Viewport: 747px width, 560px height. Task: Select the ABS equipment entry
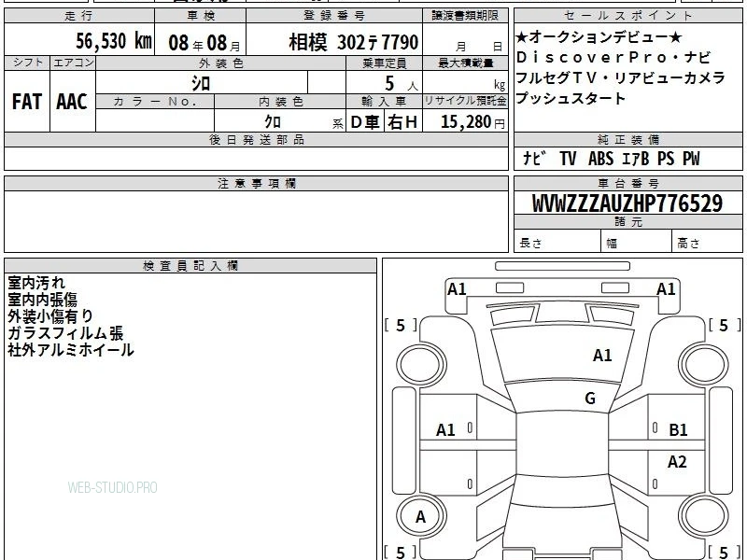click(x=600, y=158)
